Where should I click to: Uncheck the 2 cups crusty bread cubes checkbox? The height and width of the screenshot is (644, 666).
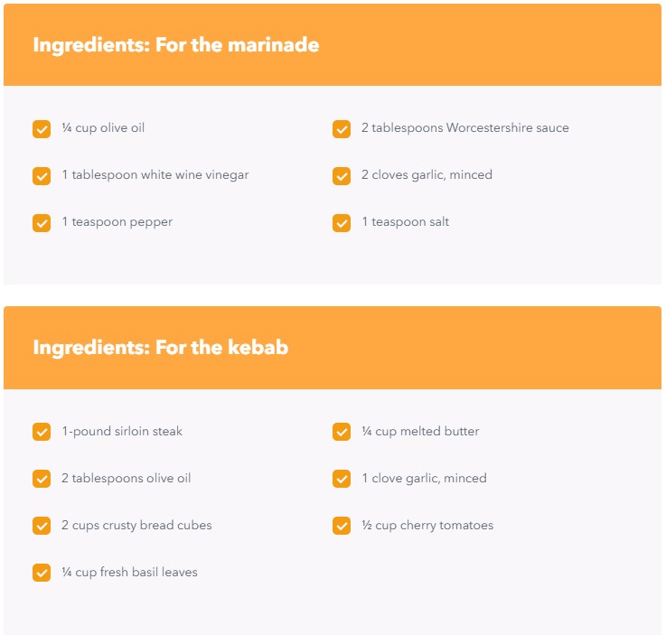[x=42, y=526]
